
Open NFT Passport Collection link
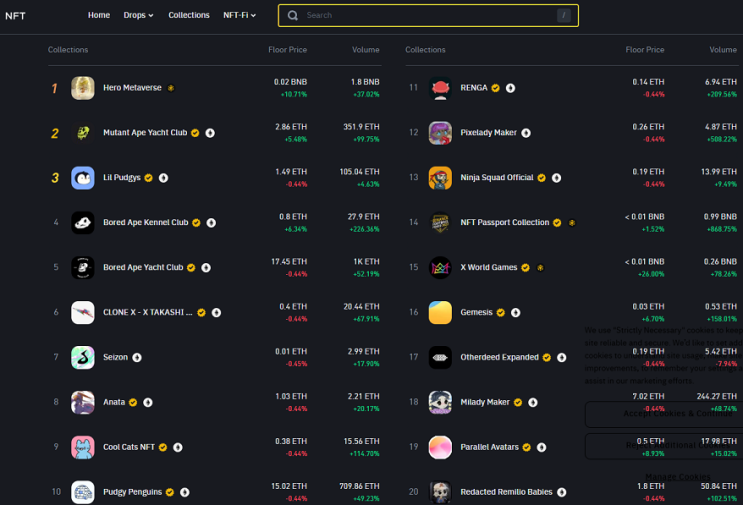coord(505,223)
